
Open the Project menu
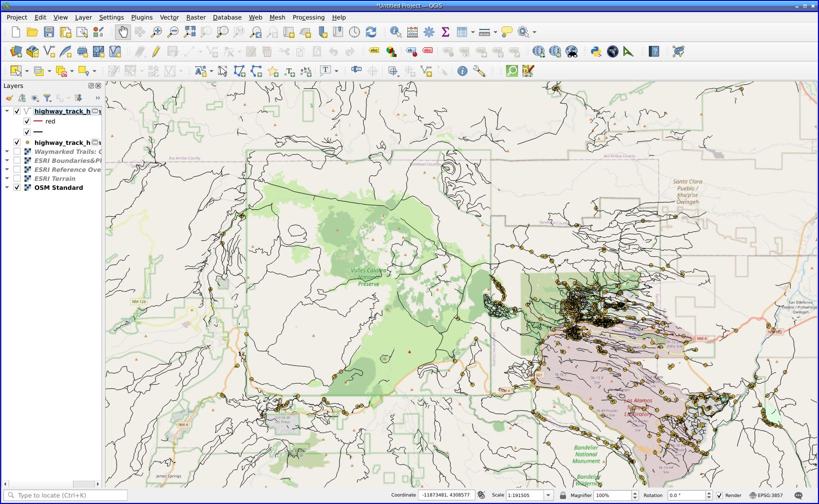click(x=17, y=17)
